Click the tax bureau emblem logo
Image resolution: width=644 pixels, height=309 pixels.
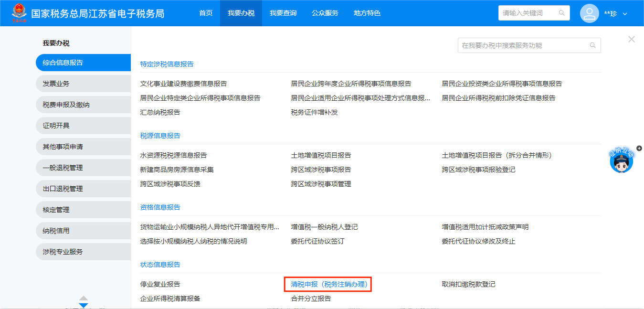click(20, 13)
